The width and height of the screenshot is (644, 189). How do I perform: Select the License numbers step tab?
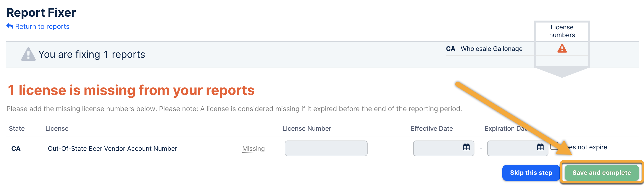point(562,31)
